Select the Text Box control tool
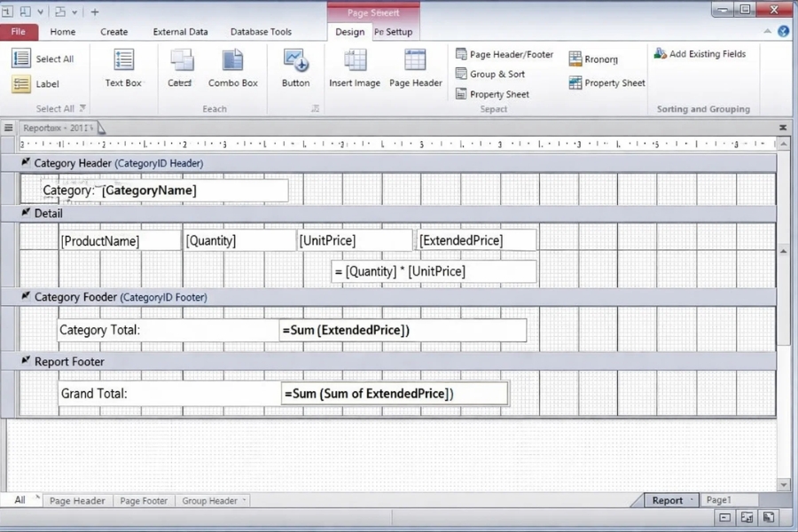The height and width of the screenshot is (532, 798). (x=123, y=68)
